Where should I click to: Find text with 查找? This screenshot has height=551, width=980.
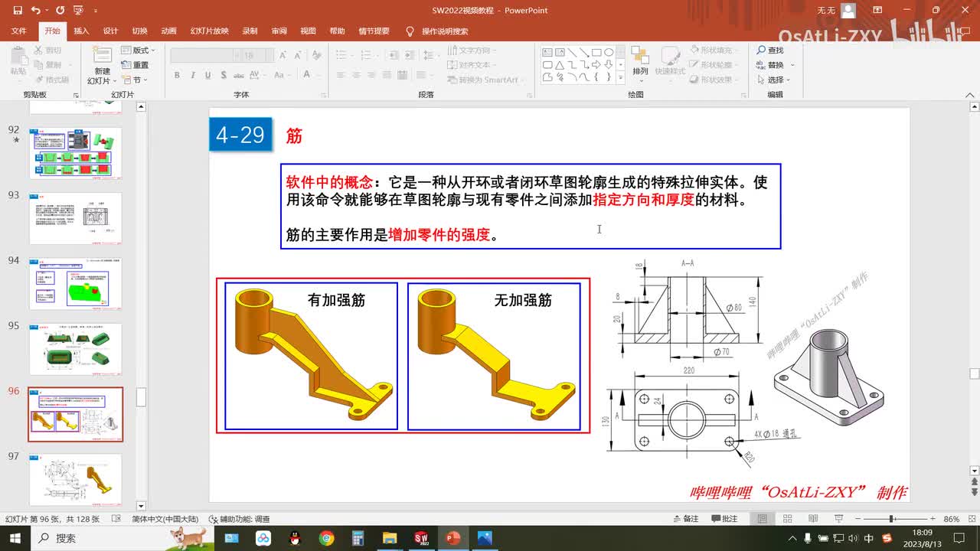770,51
